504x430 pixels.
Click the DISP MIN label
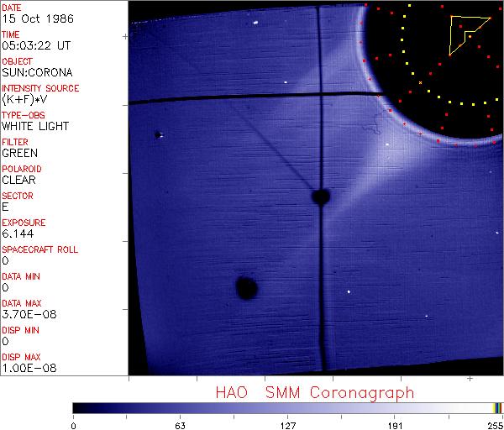pyautogui.click(x=20, y=330)
